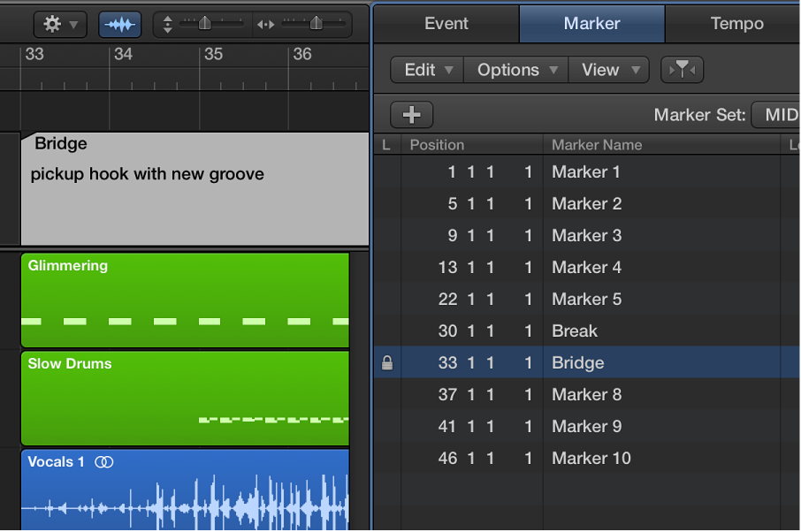Open the Edit dropdown menu
The image size is (801, 532).
point(427,70)
